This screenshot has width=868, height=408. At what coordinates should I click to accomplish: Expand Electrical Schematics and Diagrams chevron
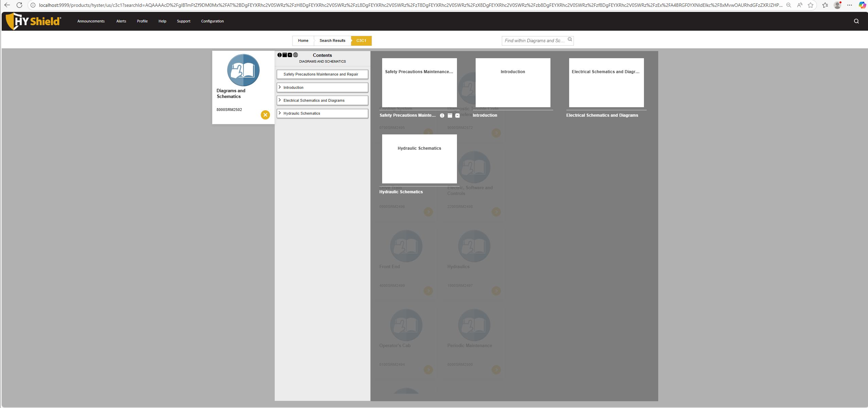[280, 100]
